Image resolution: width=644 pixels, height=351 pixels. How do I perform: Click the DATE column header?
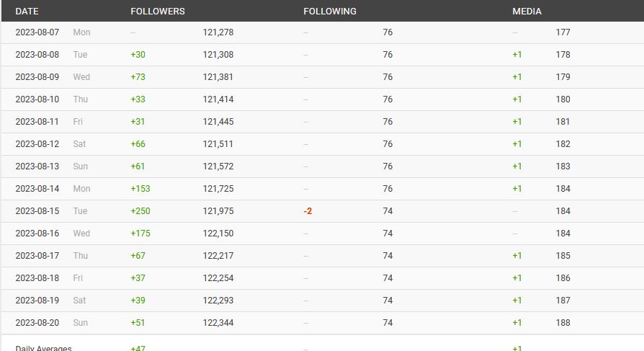coord(27,12)
